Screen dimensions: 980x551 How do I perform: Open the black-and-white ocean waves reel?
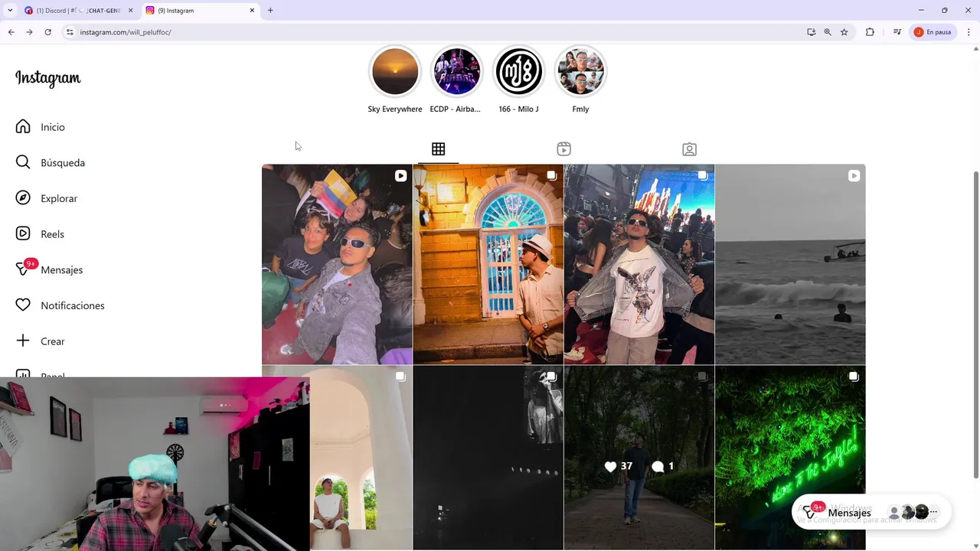point(790,264)
